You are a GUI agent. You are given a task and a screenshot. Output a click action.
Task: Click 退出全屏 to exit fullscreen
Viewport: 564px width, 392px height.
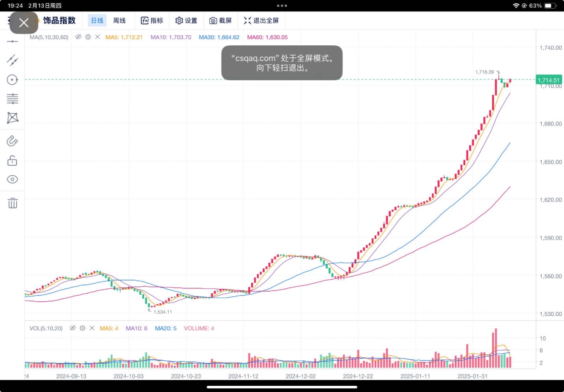click(x=261, y=20)
